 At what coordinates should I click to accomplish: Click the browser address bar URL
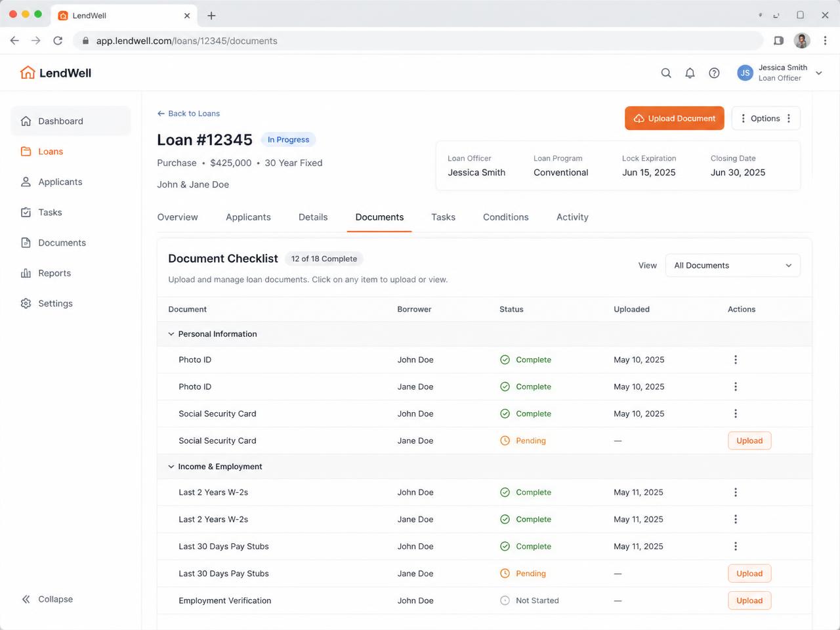tap(187, 41)
